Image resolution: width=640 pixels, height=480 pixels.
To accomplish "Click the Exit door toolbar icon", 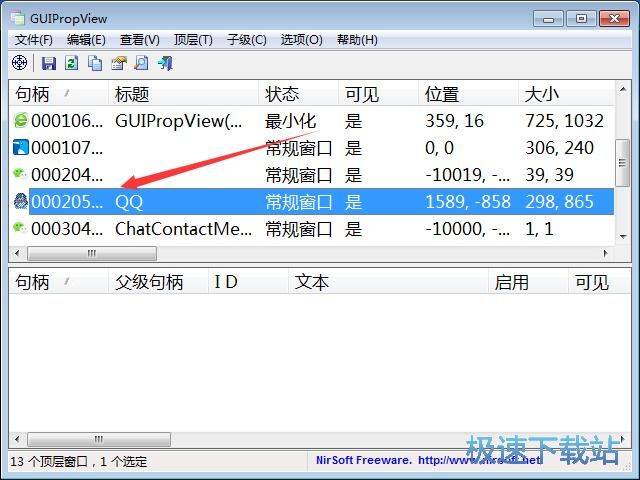I will point(165,63).
